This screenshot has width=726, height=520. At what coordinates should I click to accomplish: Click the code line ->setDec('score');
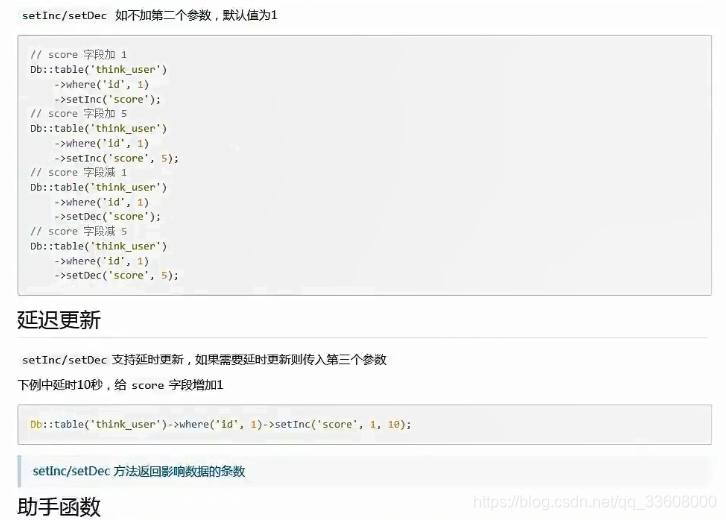(107, 217)
